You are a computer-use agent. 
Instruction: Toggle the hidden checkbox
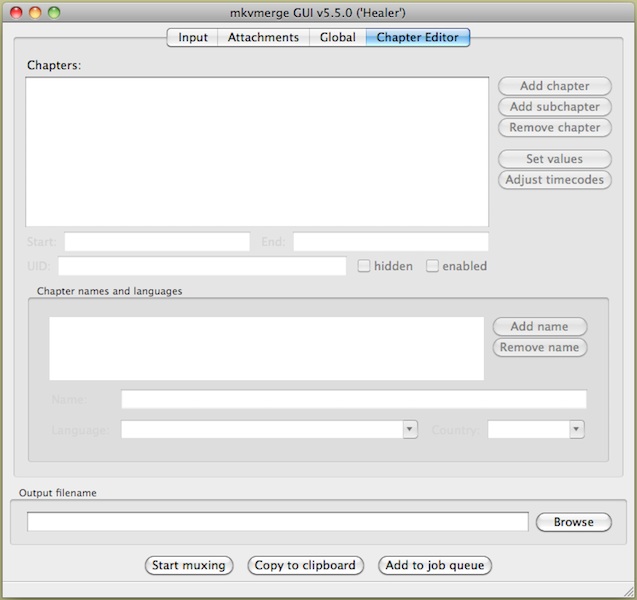pyautogui.click(x=365, y=266)
